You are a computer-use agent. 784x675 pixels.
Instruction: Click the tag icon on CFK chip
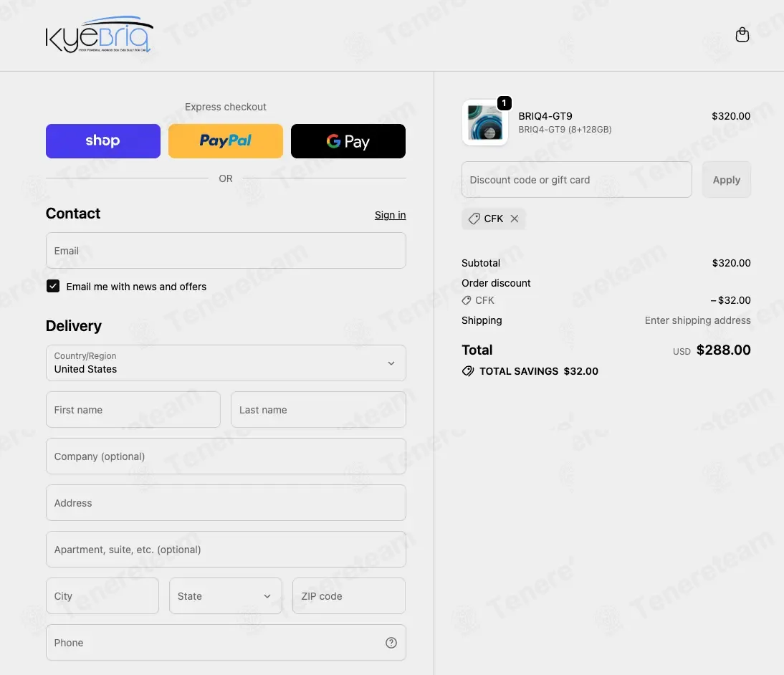point(474,219)
